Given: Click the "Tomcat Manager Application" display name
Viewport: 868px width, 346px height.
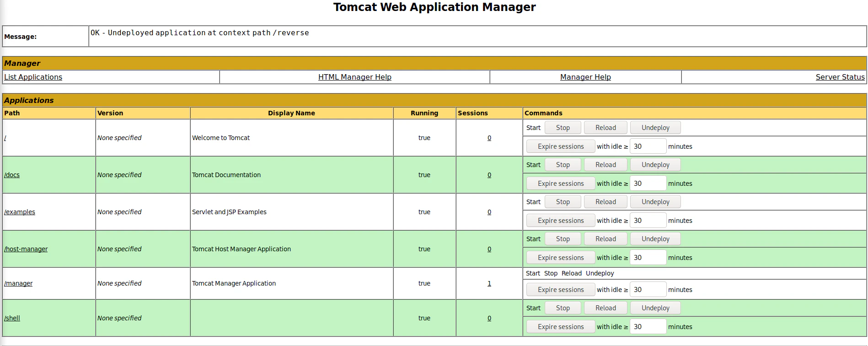Looking at the screenshot, I should 234,283.
